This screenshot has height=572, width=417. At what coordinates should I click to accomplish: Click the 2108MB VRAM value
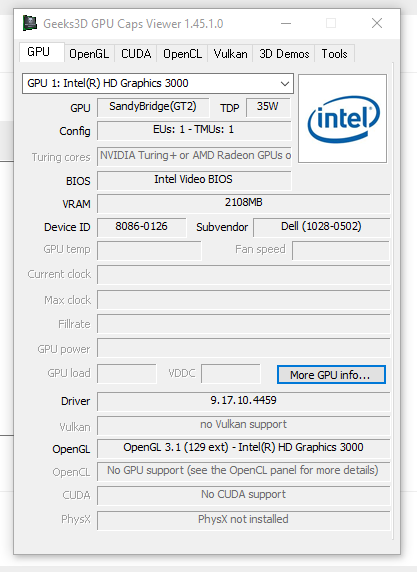point(243,203)
